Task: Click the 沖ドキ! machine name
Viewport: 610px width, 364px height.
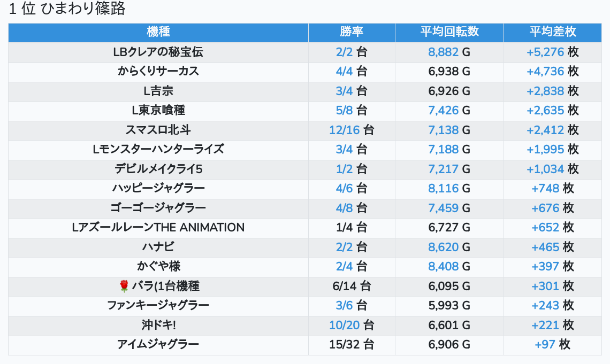Action: tap(158, 325)
